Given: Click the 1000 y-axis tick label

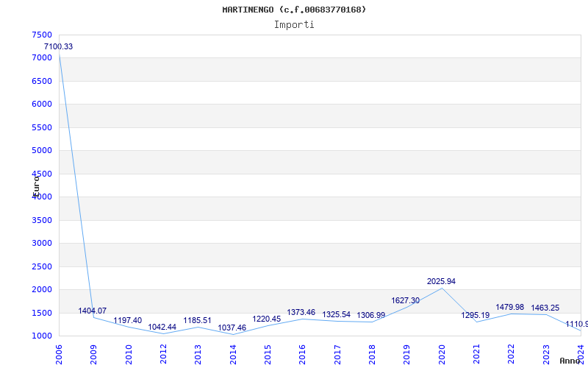Looking at the screenshot, I should 42,336.
